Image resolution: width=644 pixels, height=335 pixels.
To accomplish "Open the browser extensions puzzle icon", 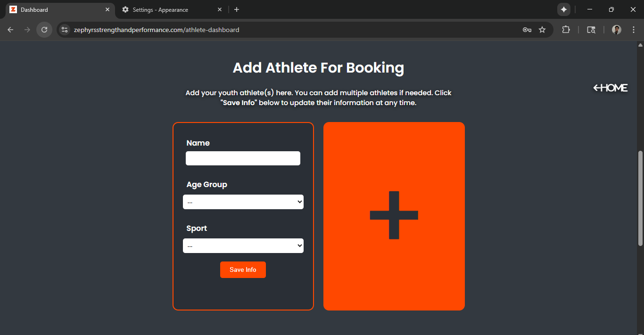I will click(x=566, y=29).
